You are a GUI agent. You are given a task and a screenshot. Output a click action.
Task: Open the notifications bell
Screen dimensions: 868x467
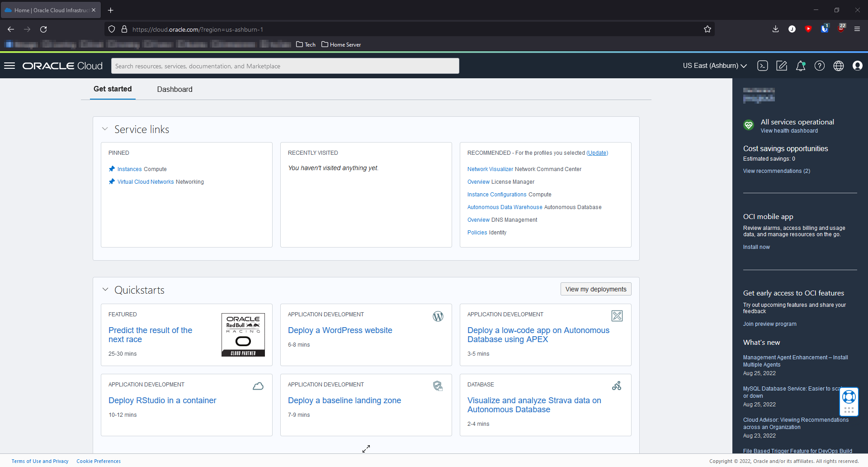click(801, 66)
